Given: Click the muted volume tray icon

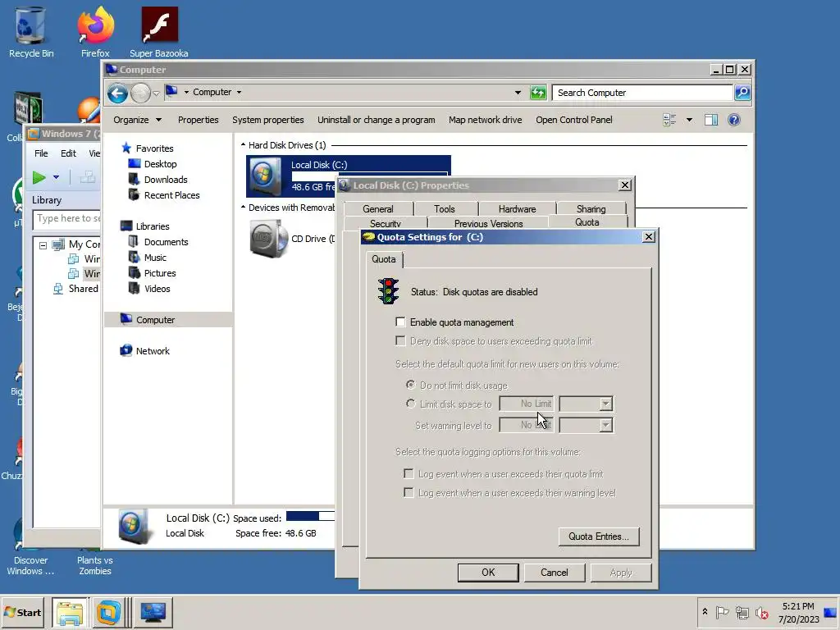Looking at the screenshot, I should (761, 612).
